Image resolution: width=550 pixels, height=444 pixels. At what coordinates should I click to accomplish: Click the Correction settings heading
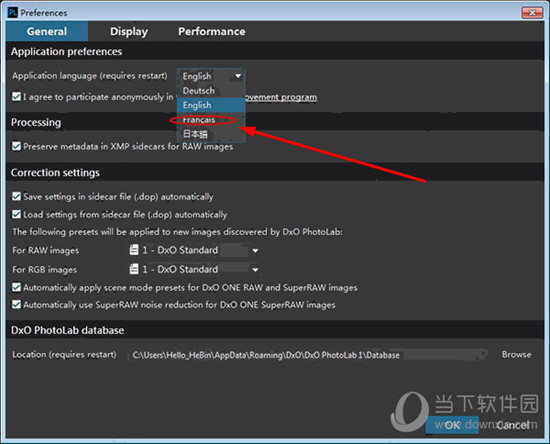click(55, 173)
